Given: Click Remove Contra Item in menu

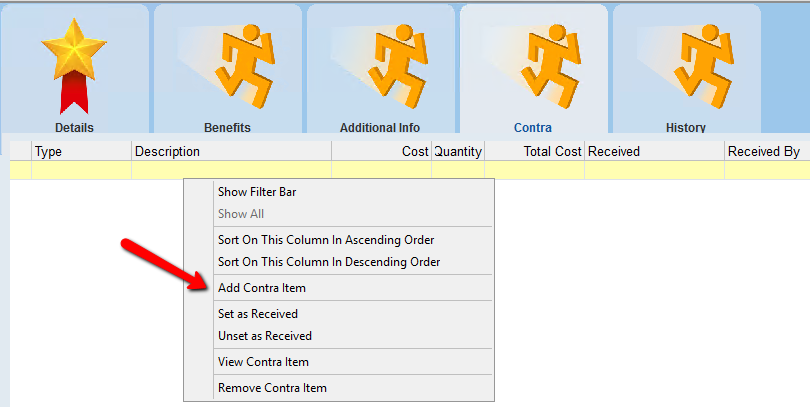Looking at the screenshot, I should tap(272, 388).
